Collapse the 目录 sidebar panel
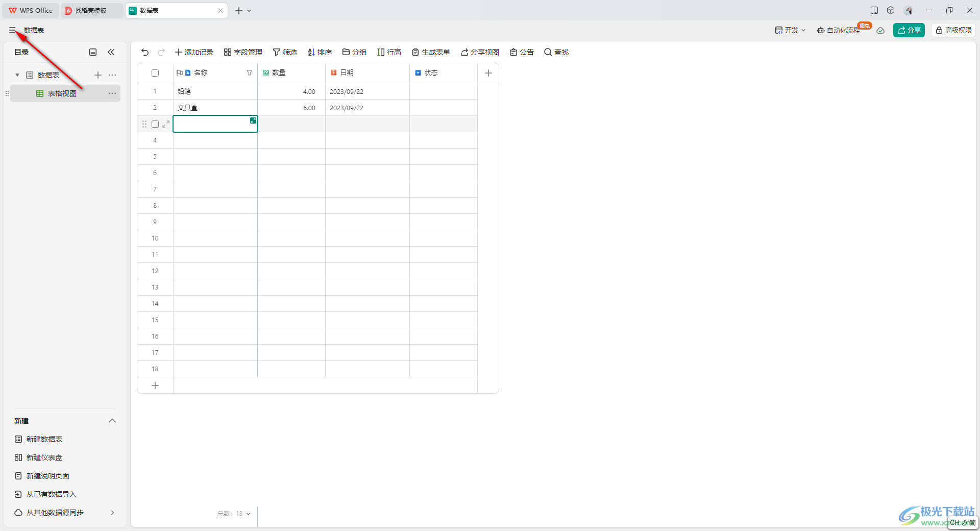The height and width of the screenshot is (531, 980). point(111,52)
